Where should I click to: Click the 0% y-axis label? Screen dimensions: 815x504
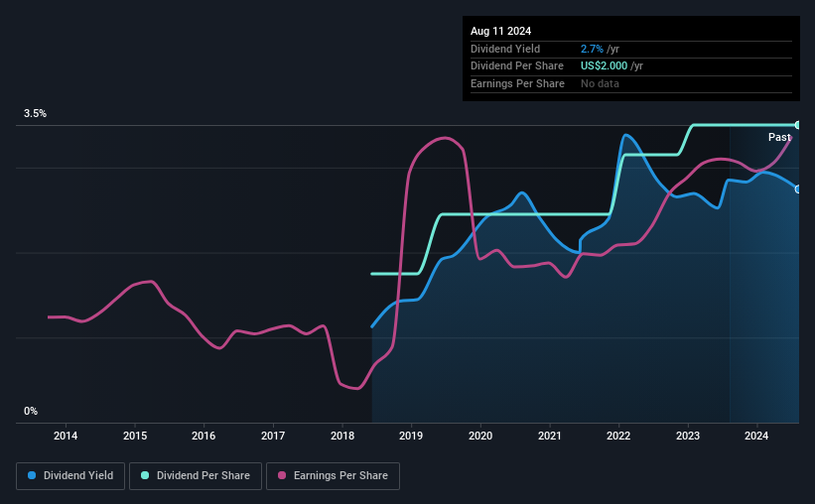(x=31, y=411)
